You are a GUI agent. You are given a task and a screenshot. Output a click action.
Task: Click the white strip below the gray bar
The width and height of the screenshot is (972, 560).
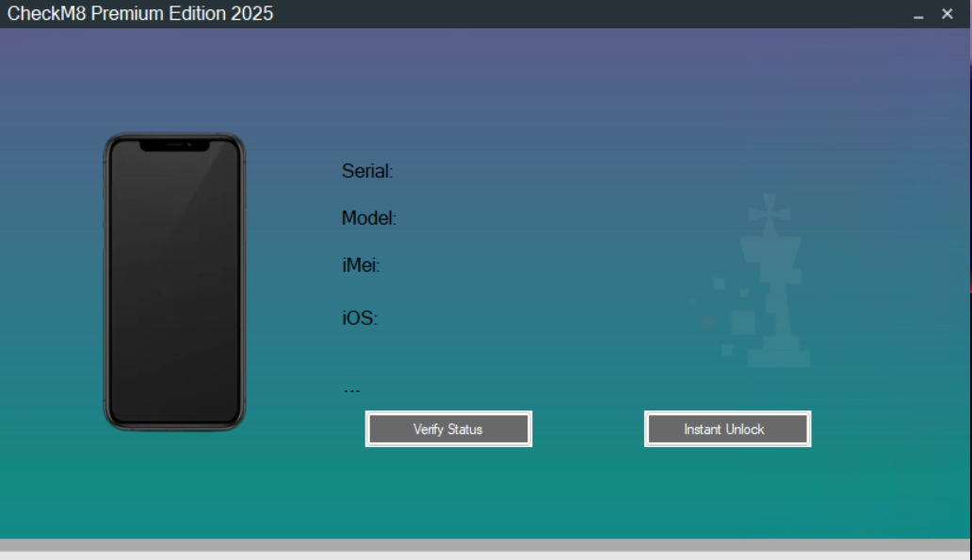pos(485,556)
